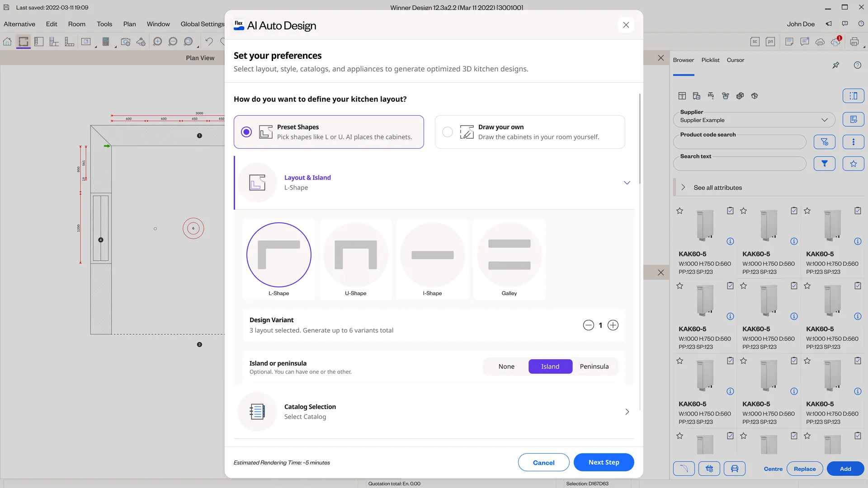
Task: Click the 'sc' toolbar icon
Action: 755,42
